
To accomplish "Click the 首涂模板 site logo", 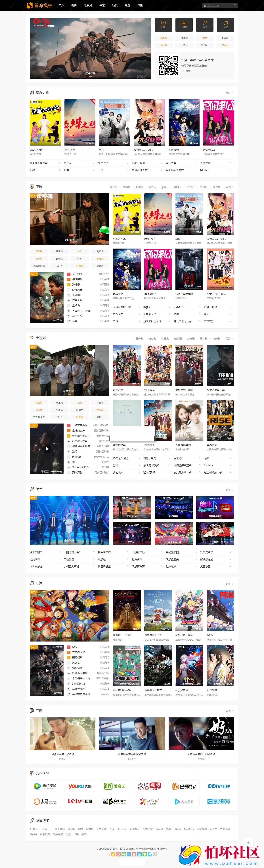I will click(x=40, y=5).
